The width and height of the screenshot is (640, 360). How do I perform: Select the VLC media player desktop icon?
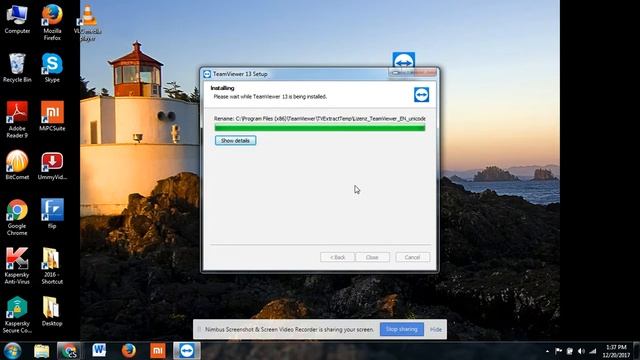[88, 23]
